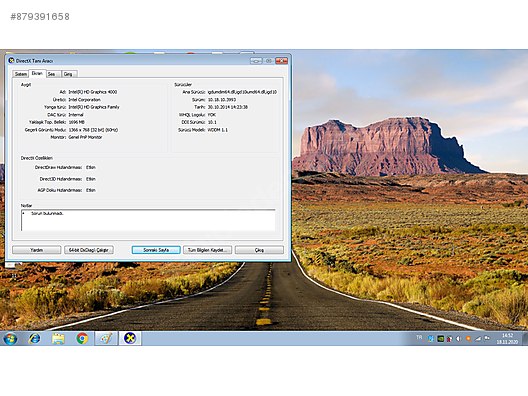The width and height of the screenshot is (528, 396).
Task: Select the text Intel(R) HD Graphics 4000
Action: pos(93,92)
